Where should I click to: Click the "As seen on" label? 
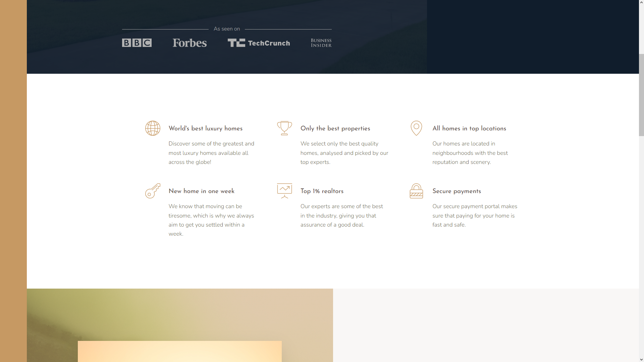[227, 29]
